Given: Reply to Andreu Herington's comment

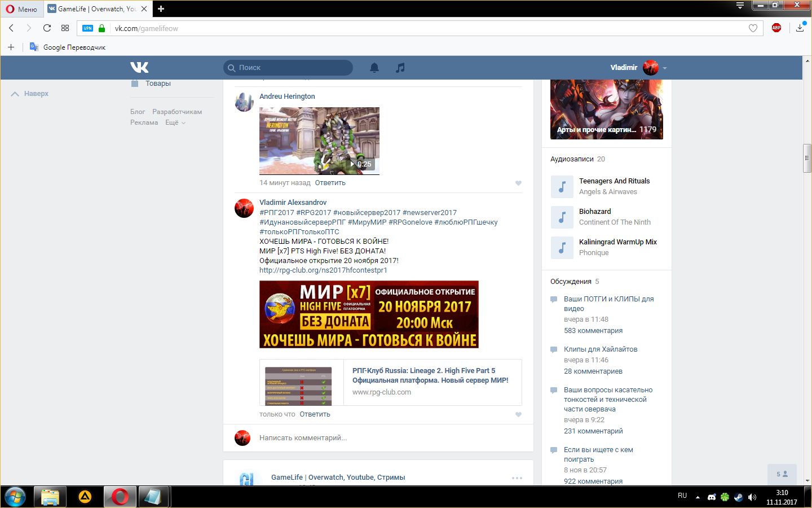Looking at the screenshot, I should click(x=330, y=183).
